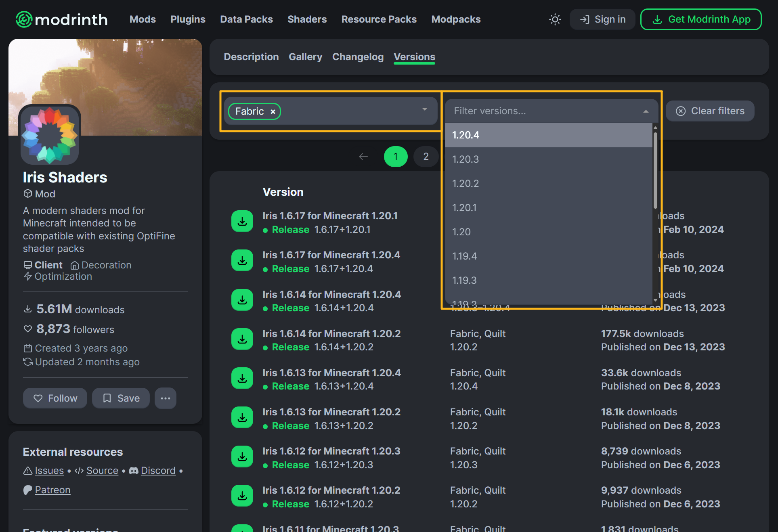The image size is (778, 532).
Task: Click 'Published on Dec 8, 2023' for 1.6.13+1.20.4
Action: click(x=661, y=386)
